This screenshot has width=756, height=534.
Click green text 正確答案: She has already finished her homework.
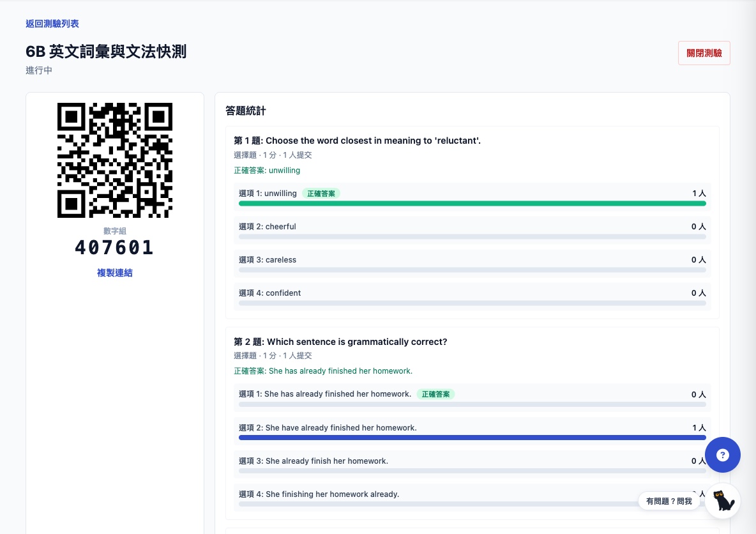pyautogui.click(x=323, y=371)
